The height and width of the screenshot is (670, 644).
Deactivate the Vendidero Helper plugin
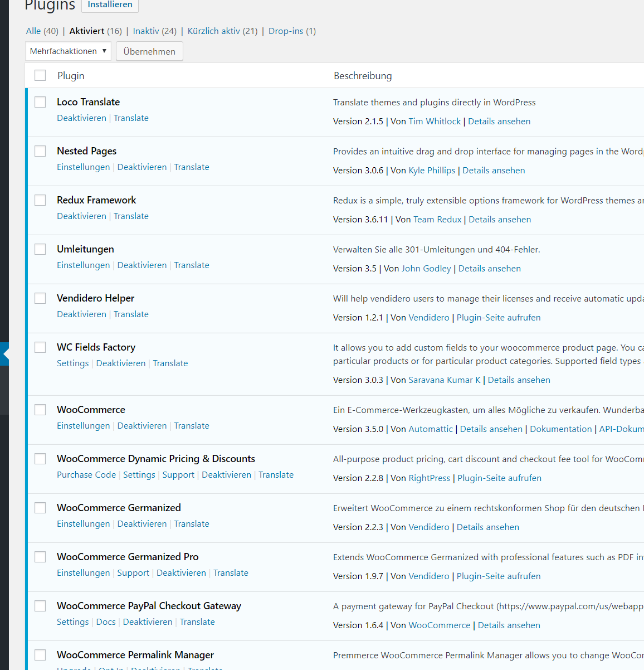tap(81, 314)
